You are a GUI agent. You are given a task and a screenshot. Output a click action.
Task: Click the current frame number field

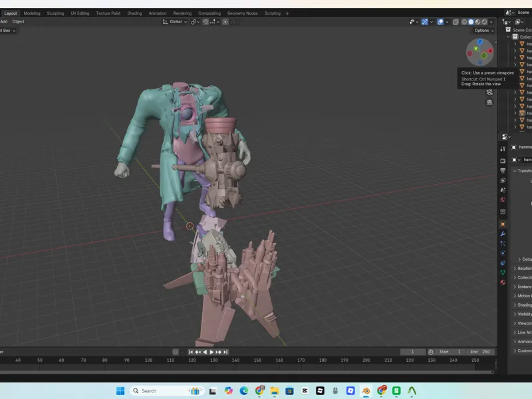(x=412, y=352)
